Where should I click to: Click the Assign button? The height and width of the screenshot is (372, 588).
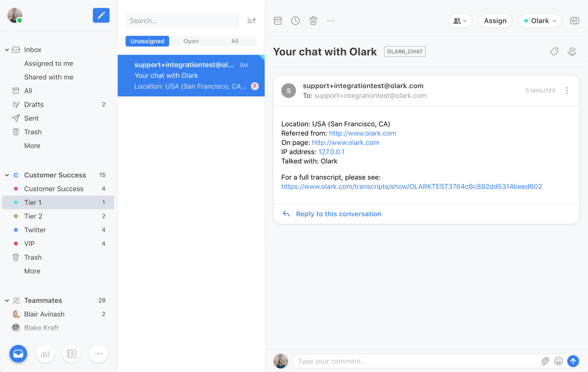[x=495, y=21]
